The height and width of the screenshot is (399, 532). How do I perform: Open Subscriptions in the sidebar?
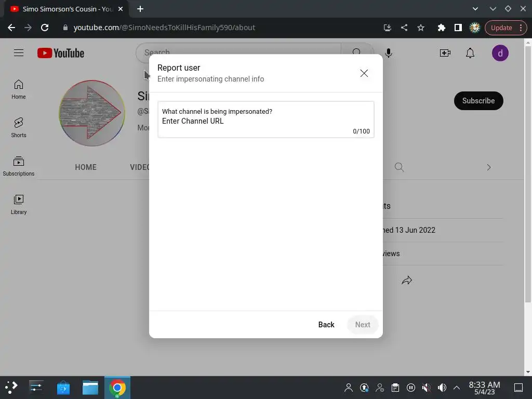(x=19, y=166)
